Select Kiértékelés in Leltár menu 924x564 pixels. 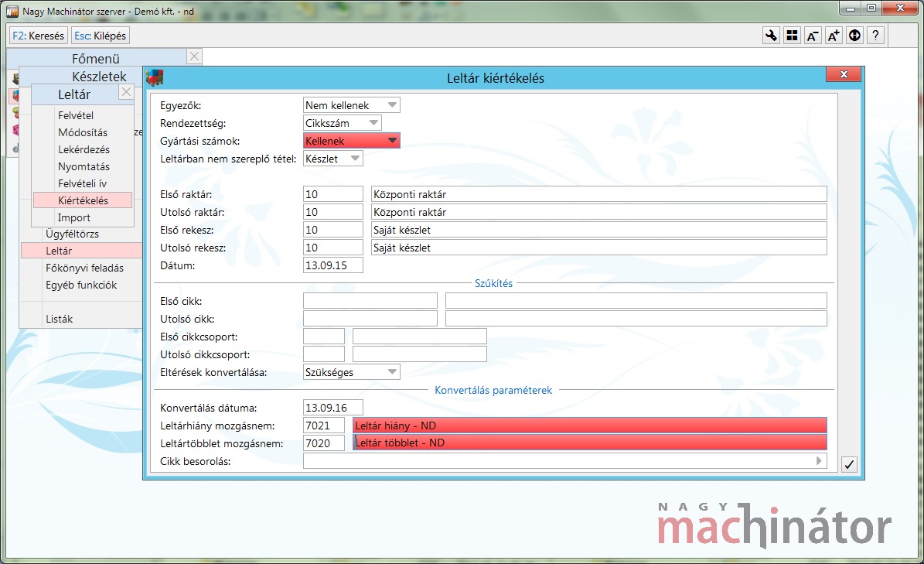83,200
